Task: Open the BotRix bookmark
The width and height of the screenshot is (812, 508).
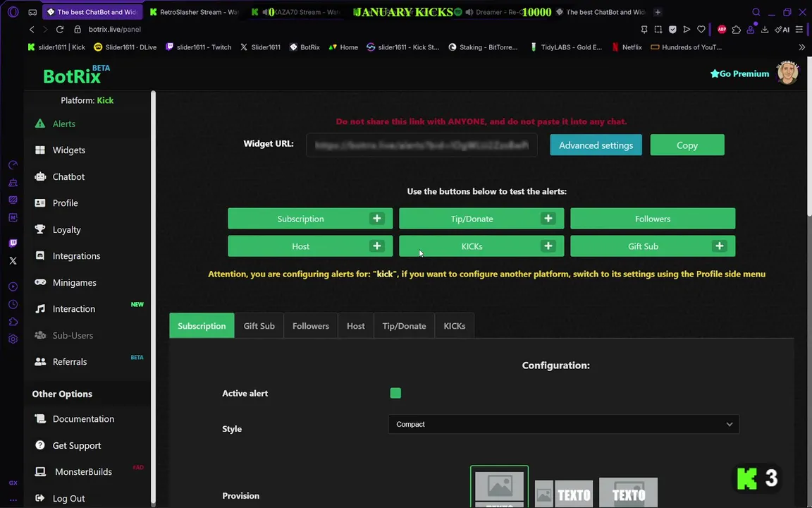Action: pyautogui.click(x=304, y=47)
